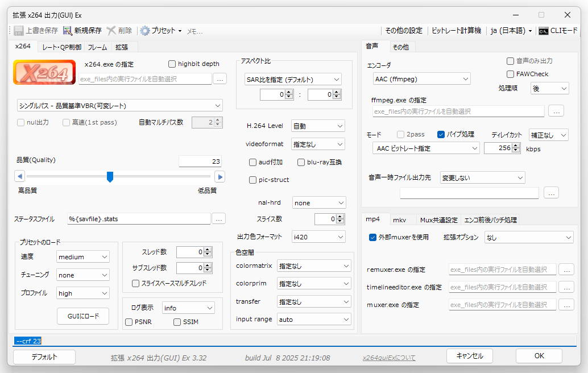Enable the highbit depth checkbox
Viewport: 588px width, 373px height.
pyautogui.click(x=172, y=64)
